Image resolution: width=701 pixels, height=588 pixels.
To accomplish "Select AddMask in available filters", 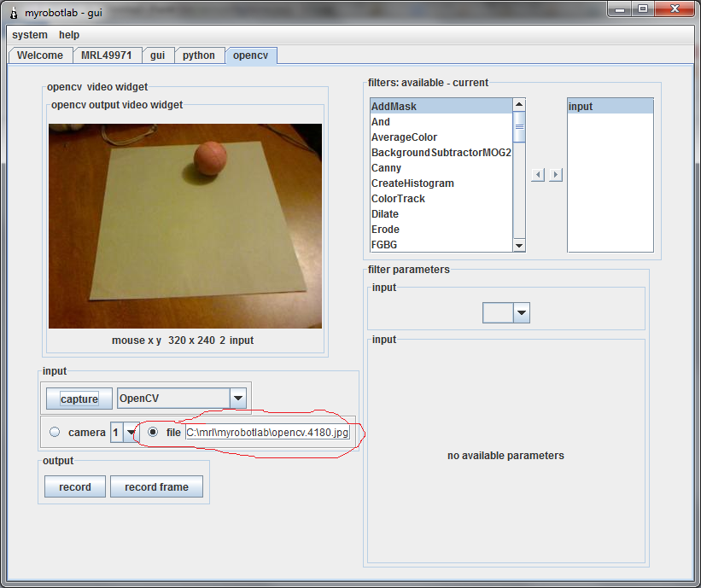I will click(441, 107).
